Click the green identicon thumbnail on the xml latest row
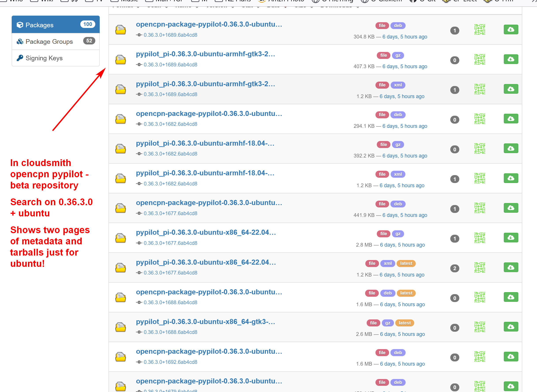The height and width of the screenshot is (392, 537). point(480,267)
